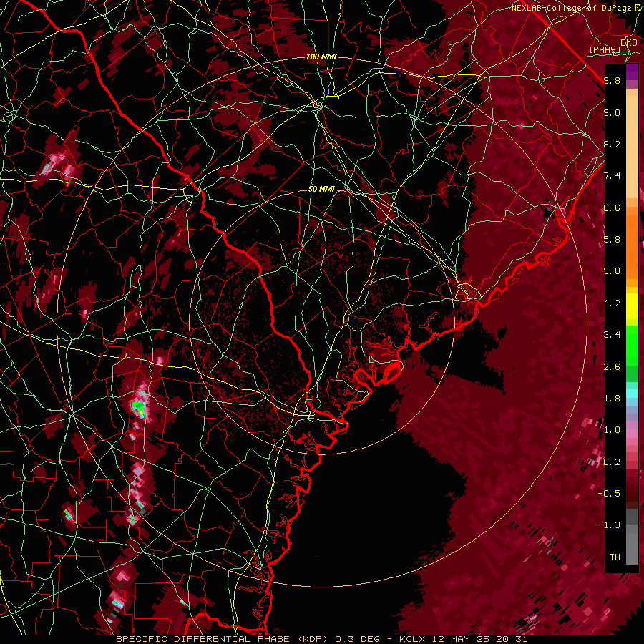Click the 8.2 value on the legend
This screenshot has width=644, height=644.
click(612, 144)
